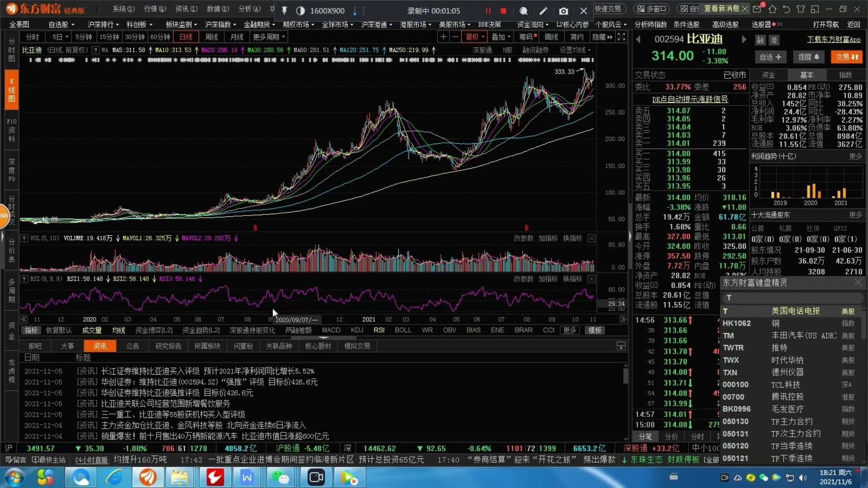The height and width of the screenshot is (488, 868).
Task: Click the chart zoom-in plus icon
Action: pos(443,37)
